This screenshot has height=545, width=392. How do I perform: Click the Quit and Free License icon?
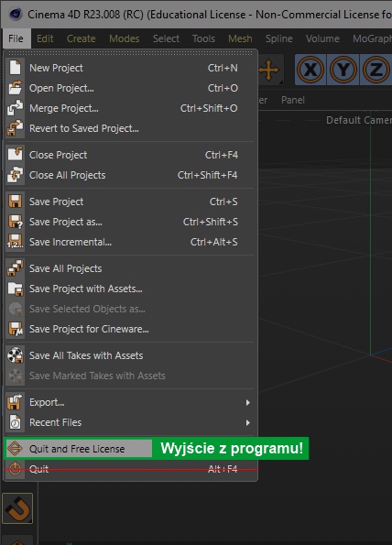pos(15,449)
